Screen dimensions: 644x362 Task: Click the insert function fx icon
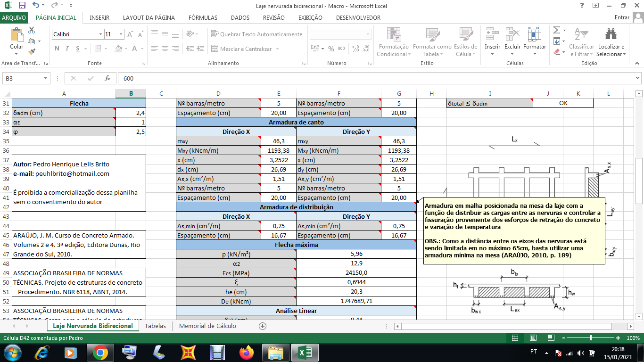coord(107,78)
